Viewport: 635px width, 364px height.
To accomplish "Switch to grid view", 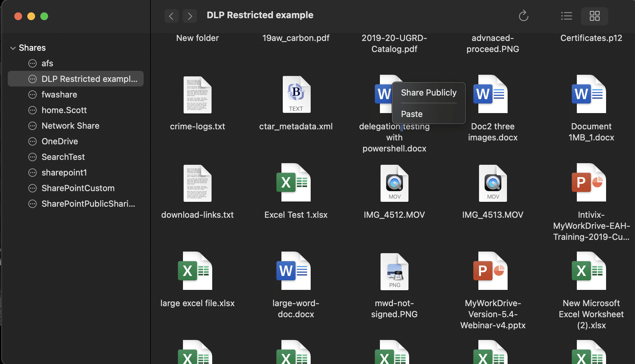I will tap(594, 16).
